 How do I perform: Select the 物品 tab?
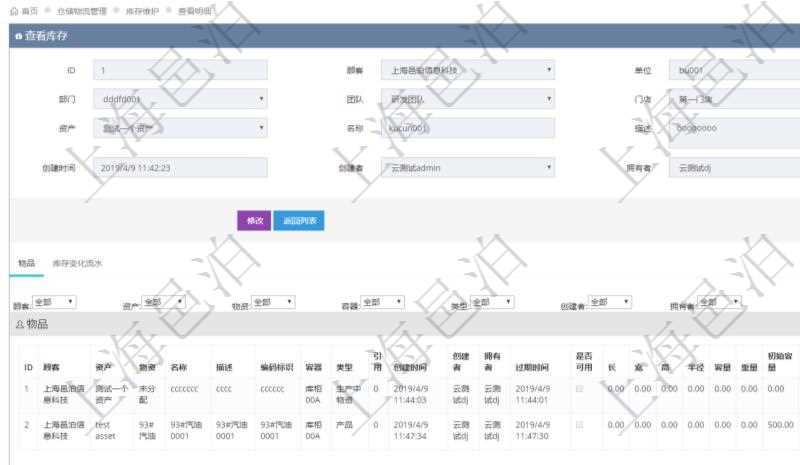pos(26,264)
